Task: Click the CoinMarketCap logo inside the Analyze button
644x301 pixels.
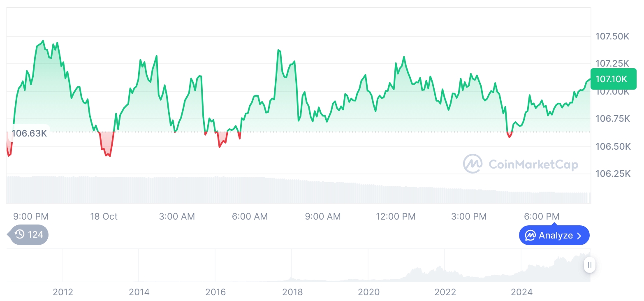Action: click(530, 236)
